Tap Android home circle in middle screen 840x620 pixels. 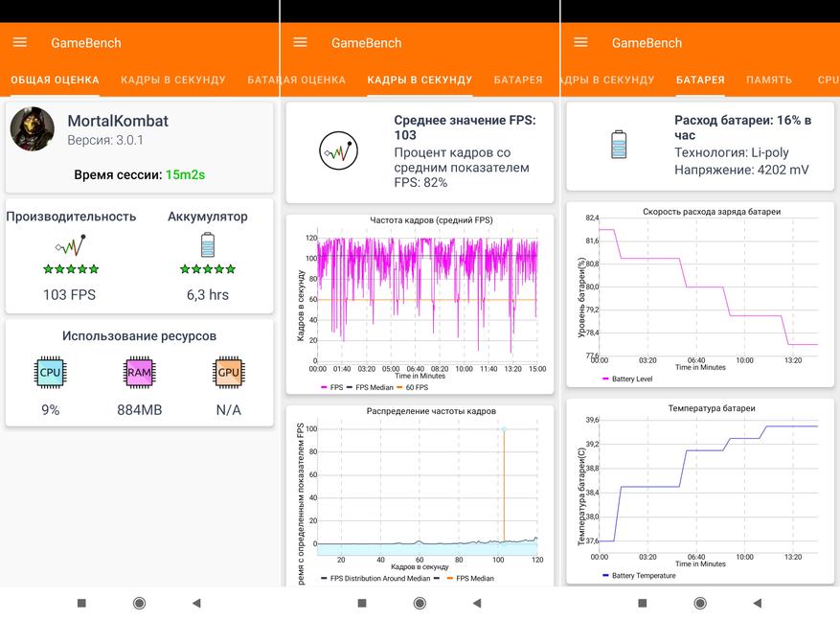(x=420, y=604)
